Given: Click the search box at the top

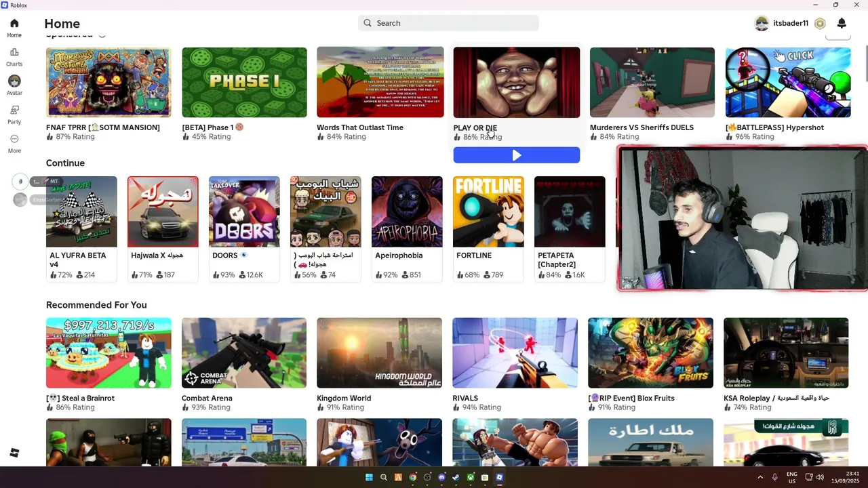Looking at the screenshot, I should [448, 23].
